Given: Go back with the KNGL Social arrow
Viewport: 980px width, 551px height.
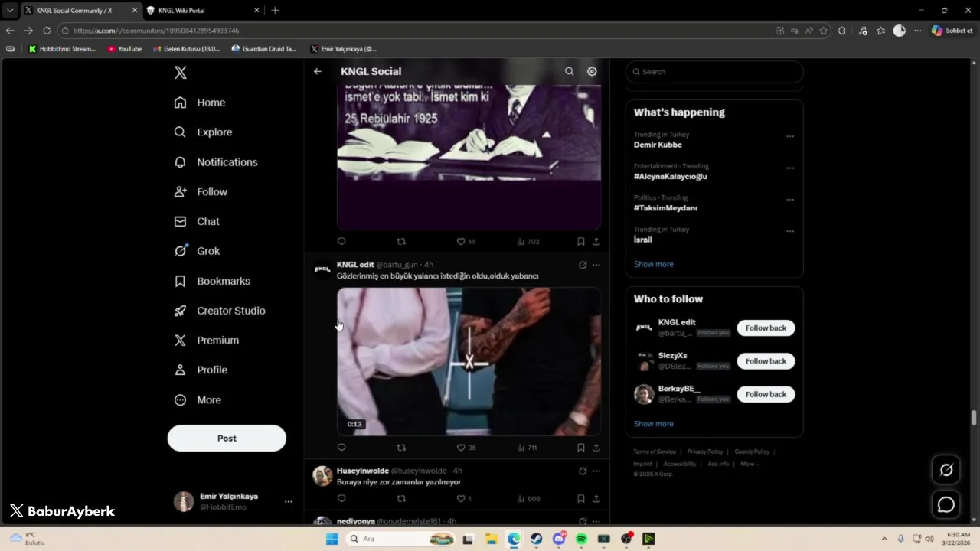Looking at the screenshot, I should [317, 71].
